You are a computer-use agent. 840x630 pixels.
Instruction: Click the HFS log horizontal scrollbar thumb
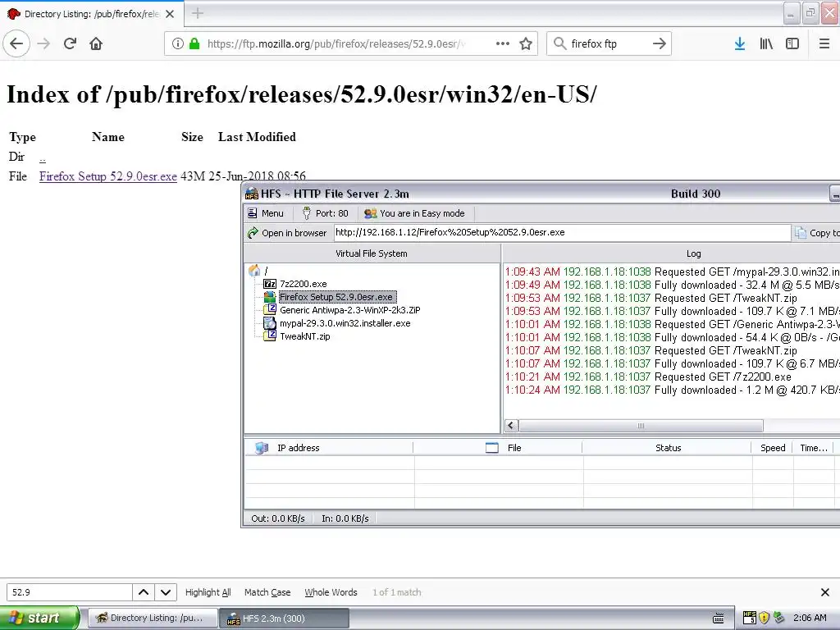tap(641, 426)
